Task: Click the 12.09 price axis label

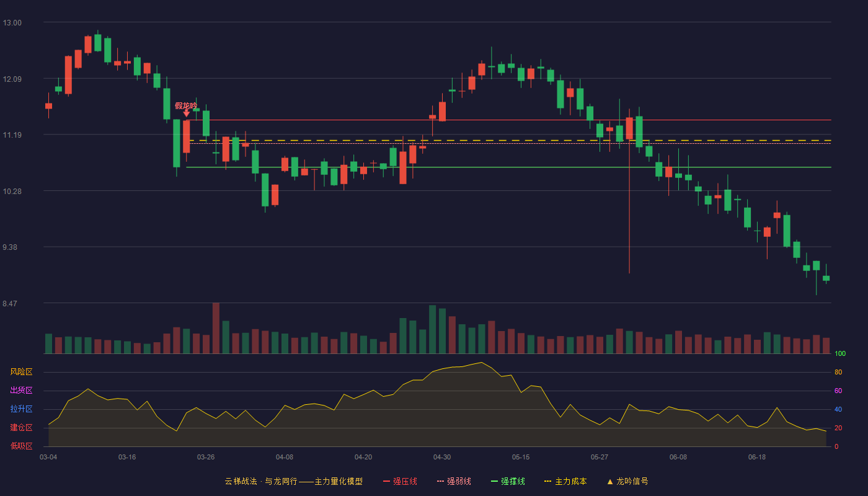Action: [x=12, y=79]
